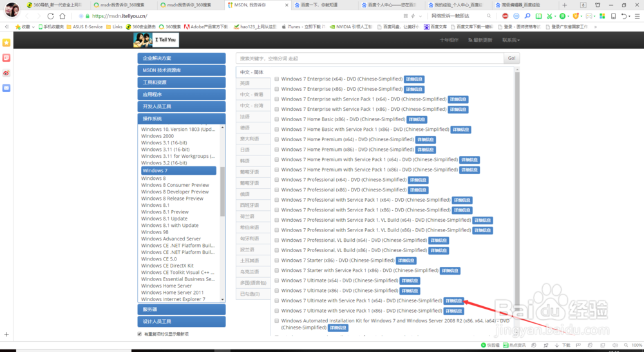Click the OS list scrollbar thumb
Image resolution: width=644 pixels, height=352 pixels.
pyautogui.click(x=223, y=191)
